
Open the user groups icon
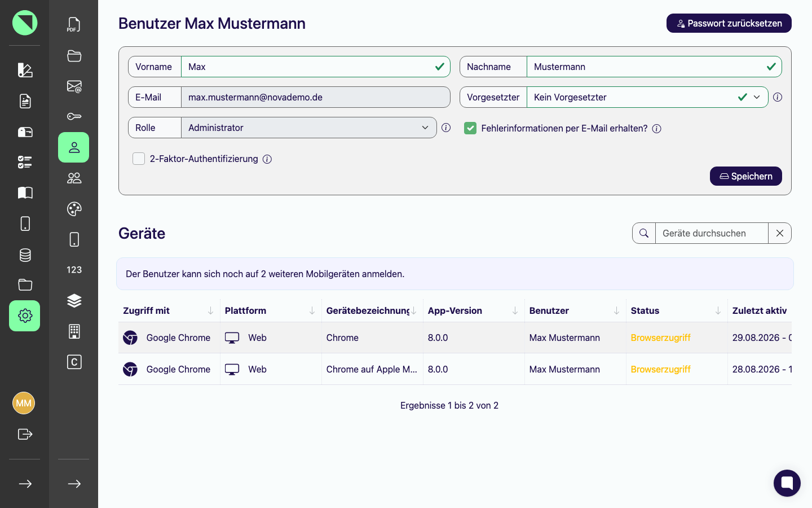coord(74,178)
